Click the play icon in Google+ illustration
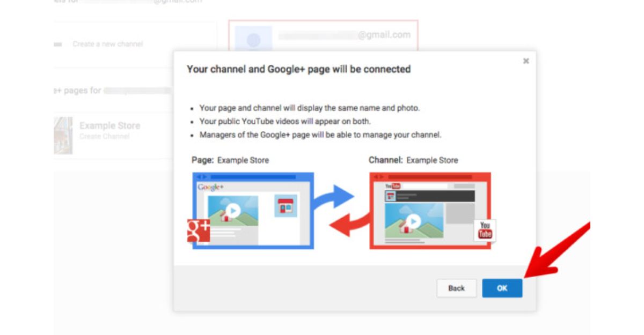Screen dimensions: 644x335 tap(232, 211)
